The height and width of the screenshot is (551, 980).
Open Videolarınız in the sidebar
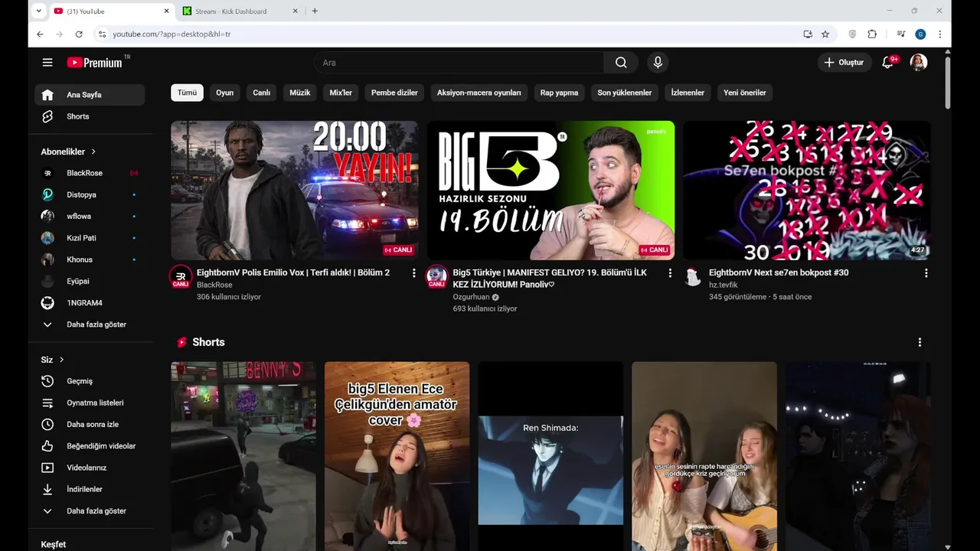90,468
